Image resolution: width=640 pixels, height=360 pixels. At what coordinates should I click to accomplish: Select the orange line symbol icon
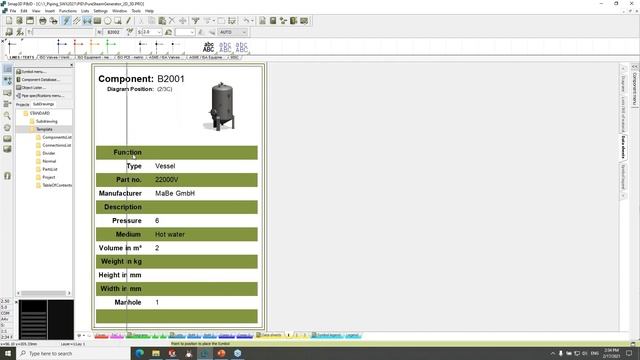pyautogui.click(x=94, y=47)
